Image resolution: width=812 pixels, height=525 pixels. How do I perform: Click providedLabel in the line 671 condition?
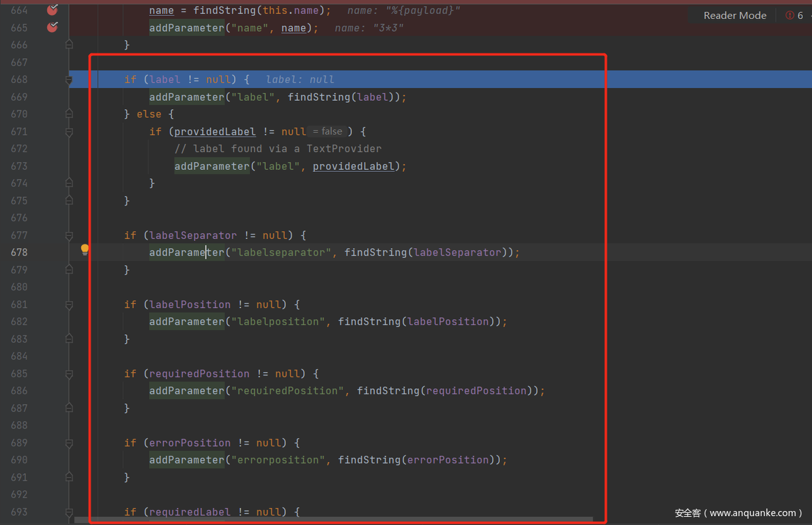(215, 131)
